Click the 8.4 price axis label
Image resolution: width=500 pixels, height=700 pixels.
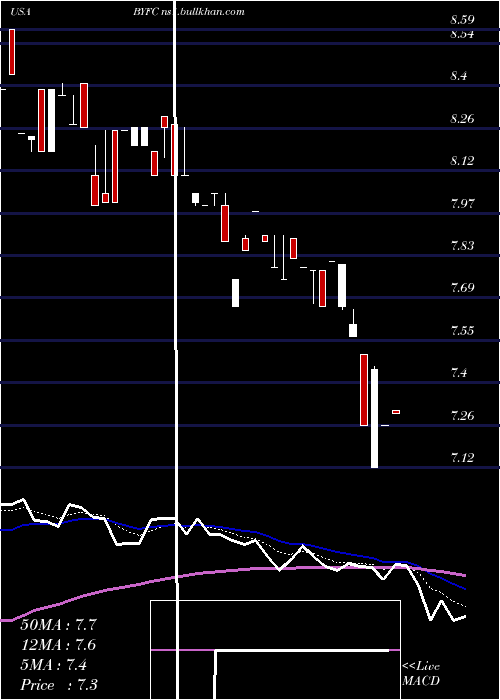click(459, 76)
